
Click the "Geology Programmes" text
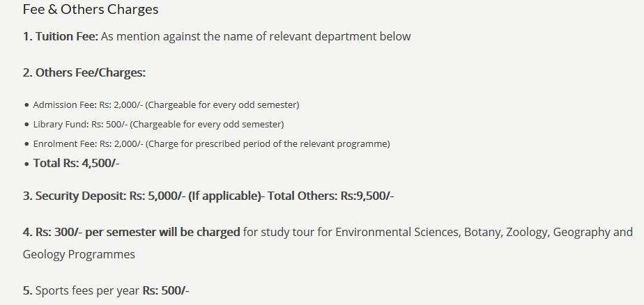(x=79, y=254)
